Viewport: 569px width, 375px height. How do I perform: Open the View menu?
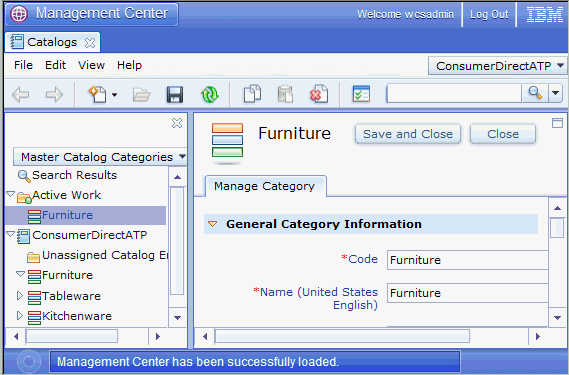click(x=91, y=65)
